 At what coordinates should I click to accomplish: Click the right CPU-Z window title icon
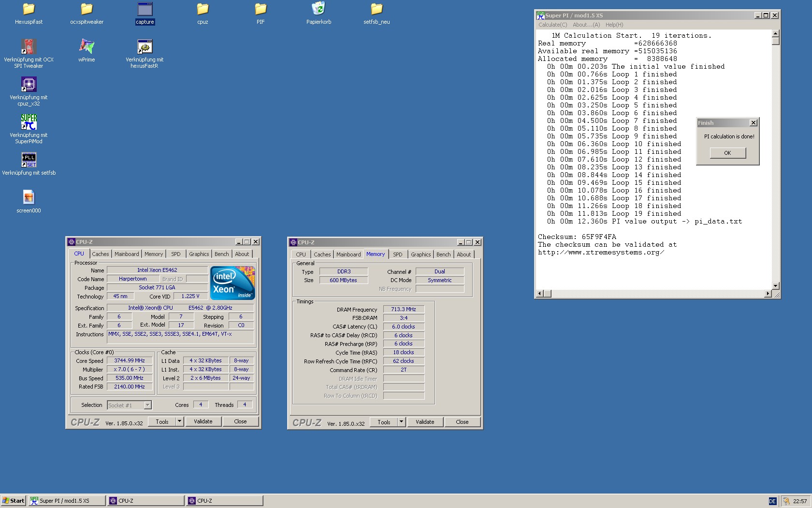point(293,242)
